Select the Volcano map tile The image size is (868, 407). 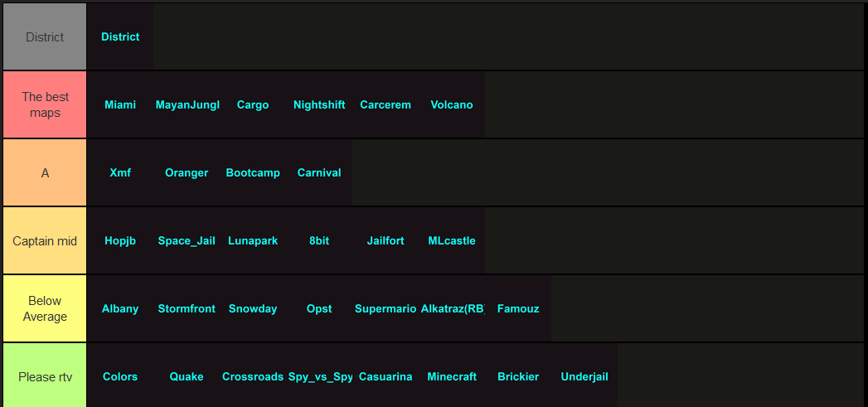click(x=452, y=104)
